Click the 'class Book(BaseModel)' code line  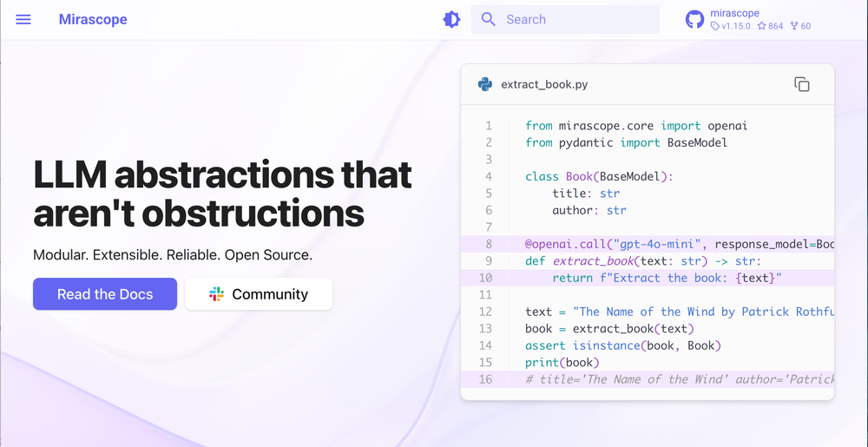(599, 176)
